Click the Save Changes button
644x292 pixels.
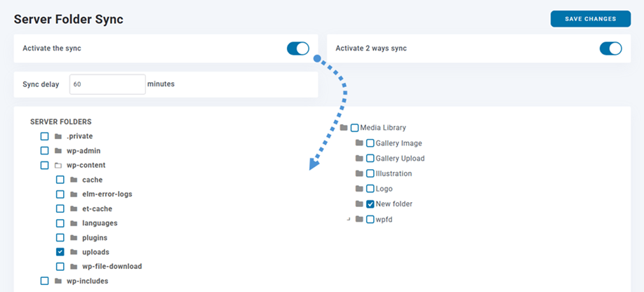click(x=590, y=19)
